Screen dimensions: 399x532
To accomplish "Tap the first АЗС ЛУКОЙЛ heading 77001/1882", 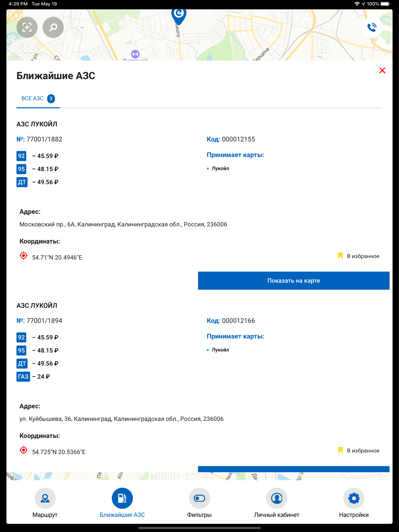I will point(37,124).
